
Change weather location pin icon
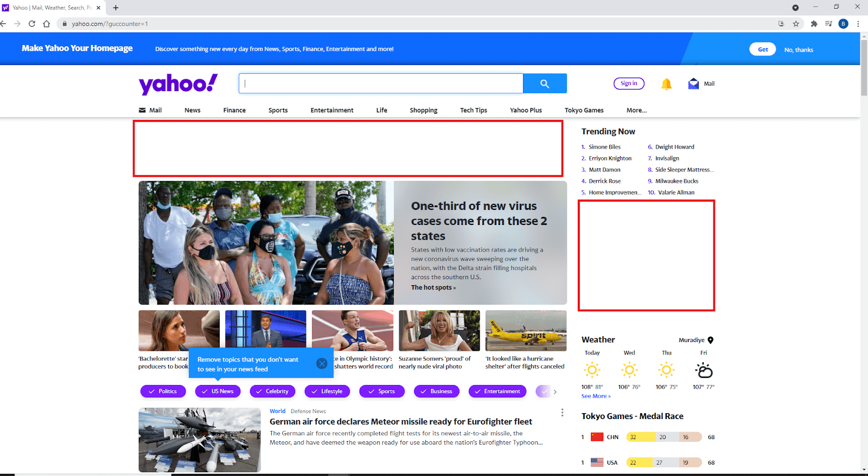(x=711, y=340)
